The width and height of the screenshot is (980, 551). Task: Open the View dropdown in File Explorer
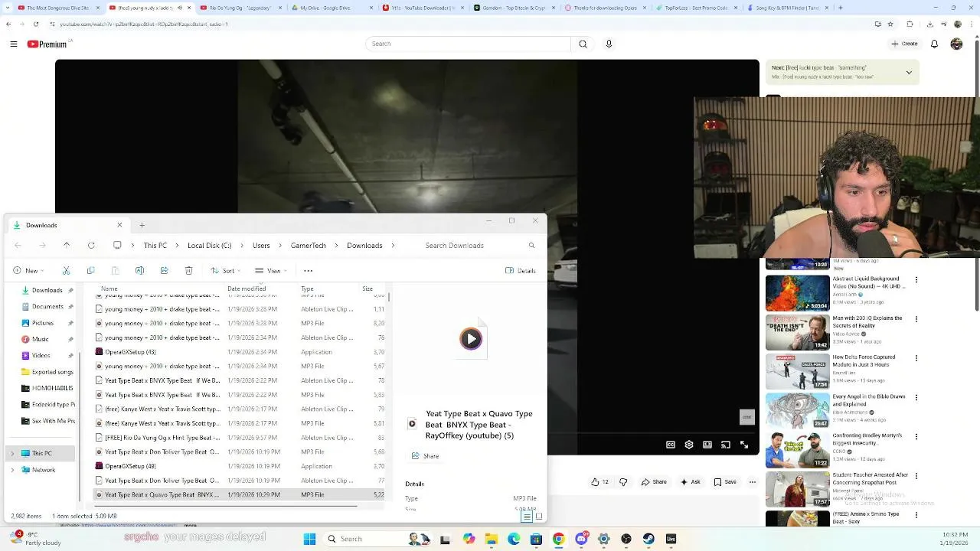[x=270, y=271]
